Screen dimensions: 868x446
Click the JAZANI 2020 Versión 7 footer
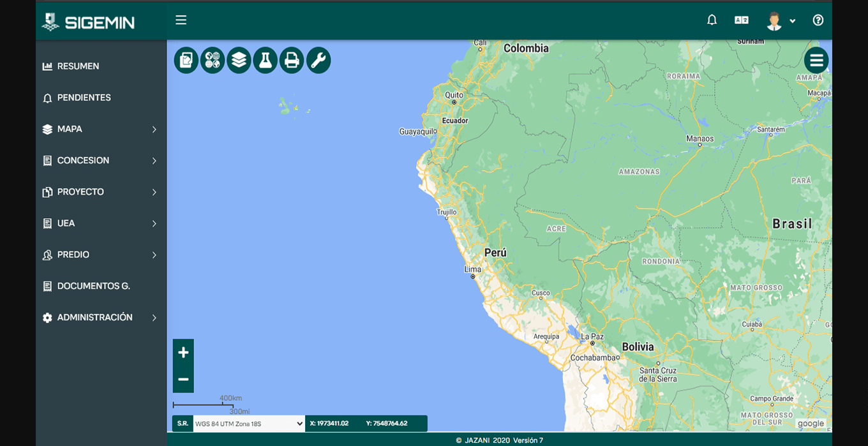(499, 440)
